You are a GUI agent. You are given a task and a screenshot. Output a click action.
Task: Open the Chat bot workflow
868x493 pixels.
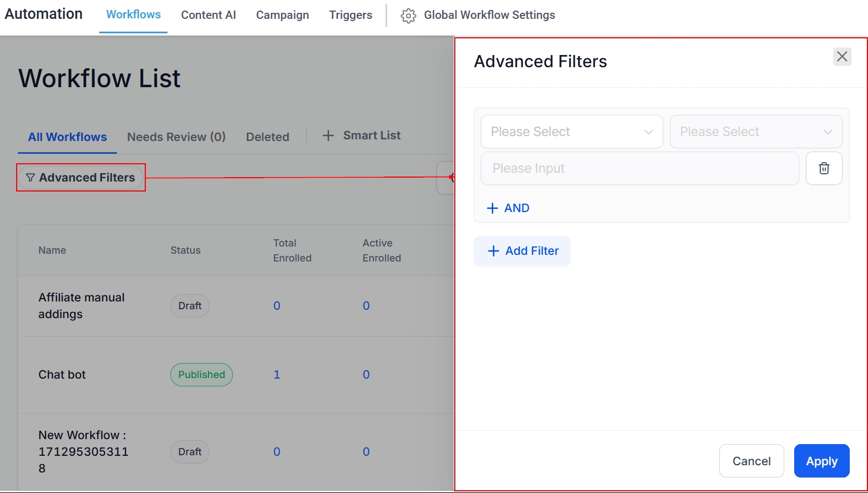click(62, 375)
